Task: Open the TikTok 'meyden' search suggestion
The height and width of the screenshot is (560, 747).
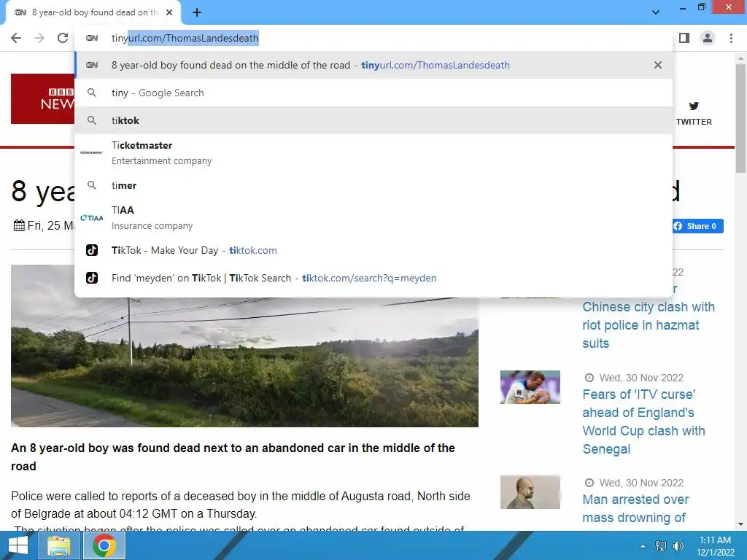Action: click(373, 278)
